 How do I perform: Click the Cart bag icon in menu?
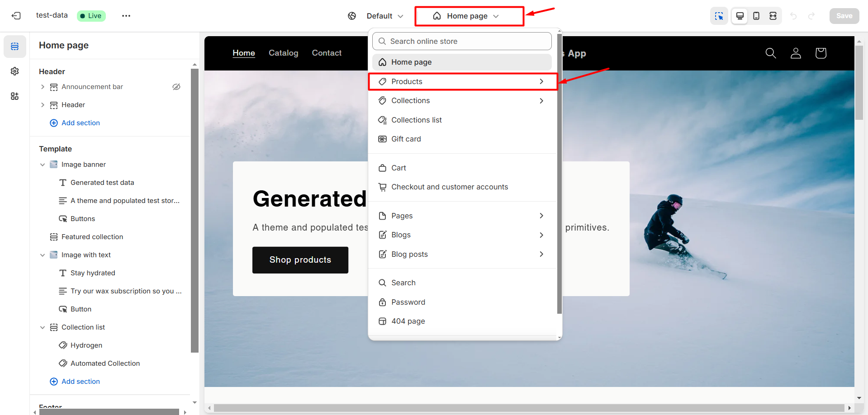tap(382, 168)
